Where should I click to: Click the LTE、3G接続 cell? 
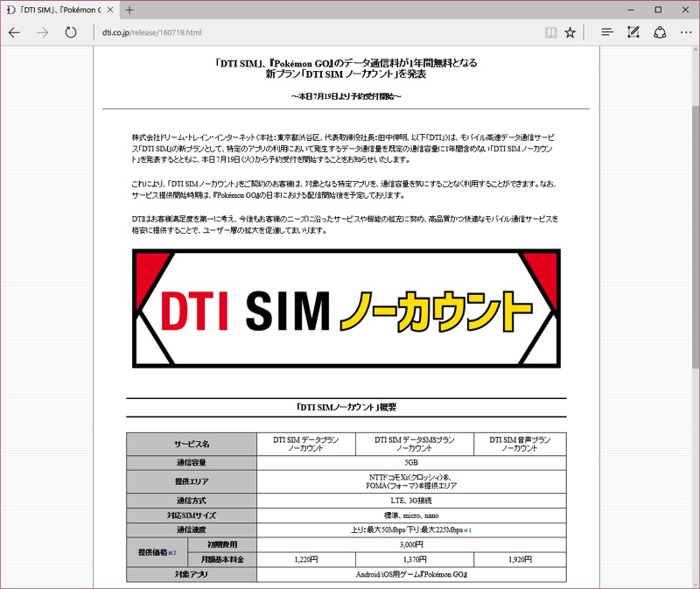click(x=411, y=501)
